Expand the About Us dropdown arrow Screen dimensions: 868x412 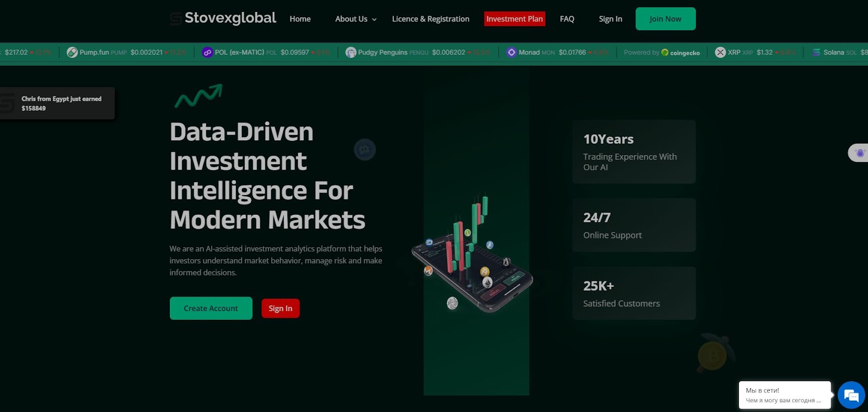(x=374, y=20)
